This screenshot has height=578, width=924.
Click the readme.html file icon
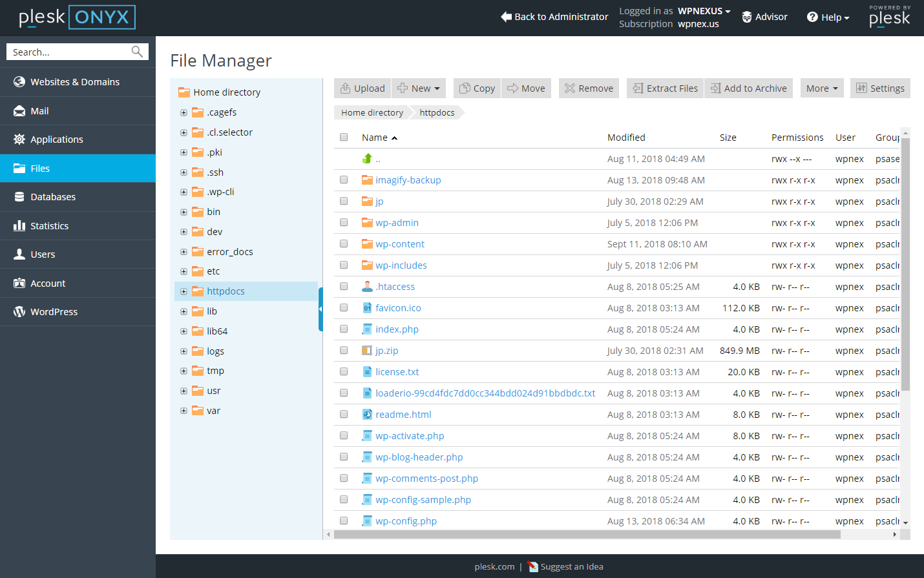pyautogui.click(x=368, y=415)
